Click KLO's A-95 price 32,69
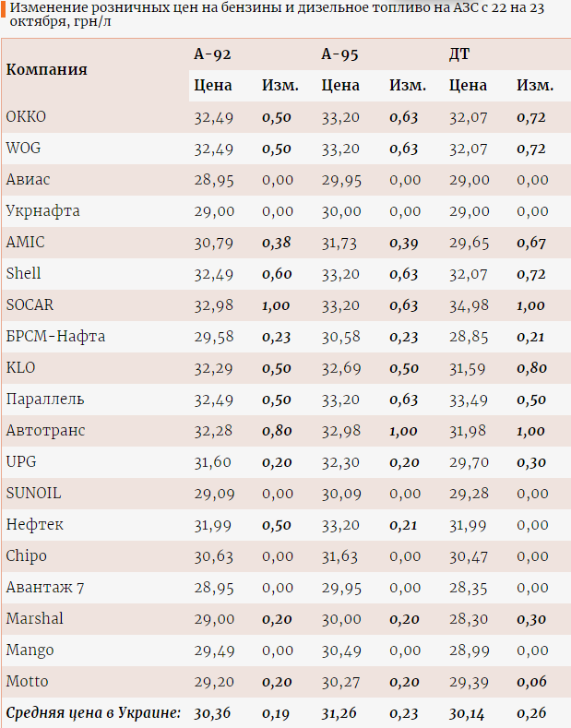This screenshot has height=728, width=571. click(341, 368)
